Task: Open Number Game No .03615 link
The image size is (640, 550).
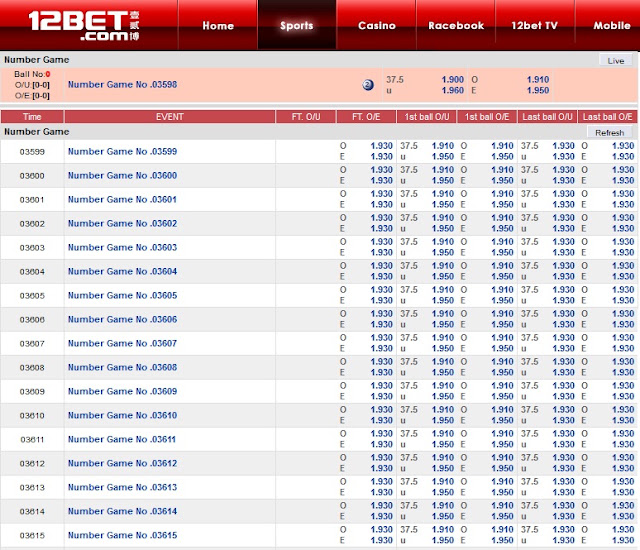Action: [x=122, y=535]
